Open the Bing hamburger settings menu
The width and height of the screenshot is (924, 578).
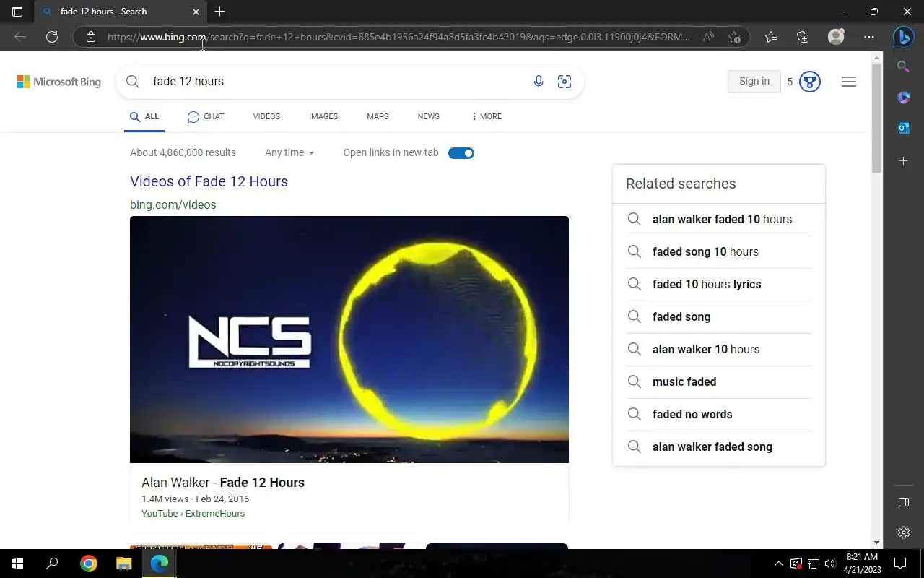[x=849, y=82]
